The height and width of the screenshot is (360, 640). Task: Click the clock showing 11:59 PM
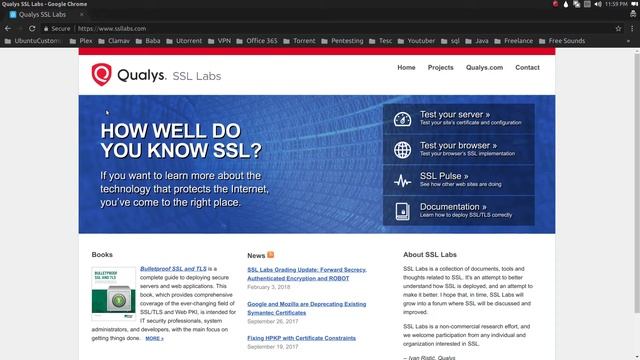(x=616, y=4)
